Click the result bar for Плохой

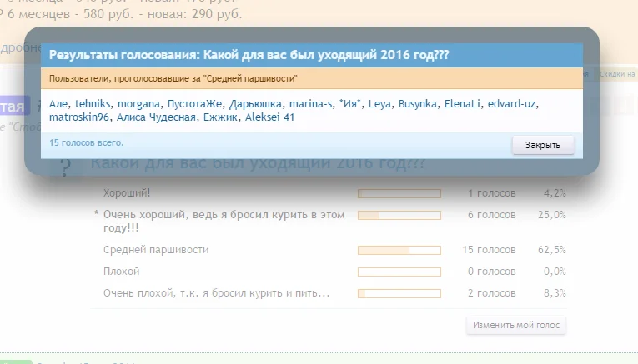coord(399,272)
